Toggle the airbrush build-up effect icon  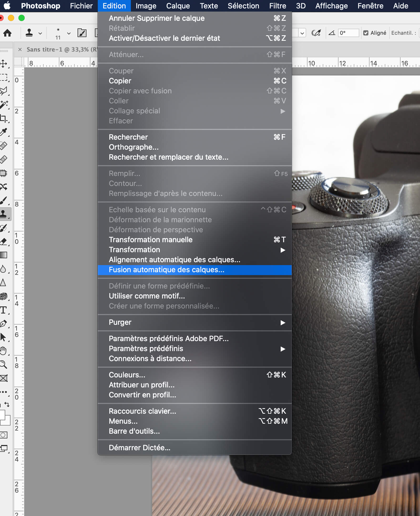point(316,33)
